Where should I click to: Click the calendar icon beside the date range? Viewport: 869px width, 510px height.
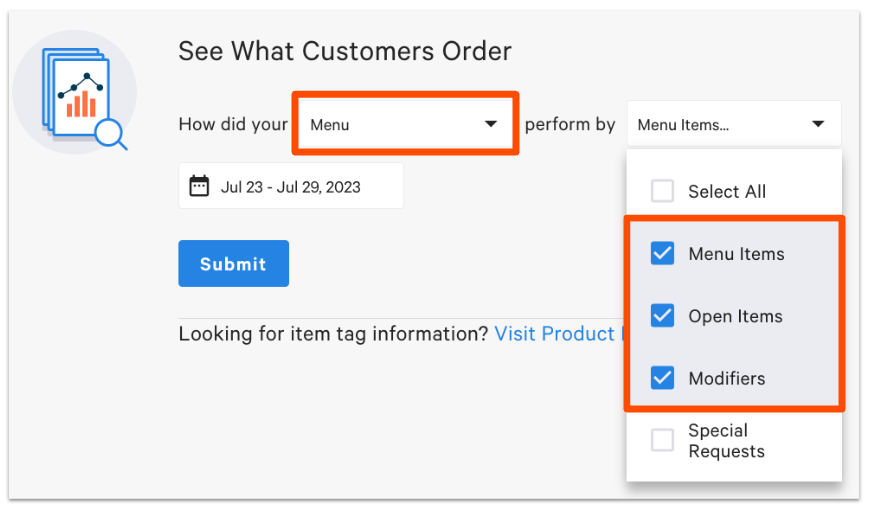pyautogui.click(x=199, y=186)
